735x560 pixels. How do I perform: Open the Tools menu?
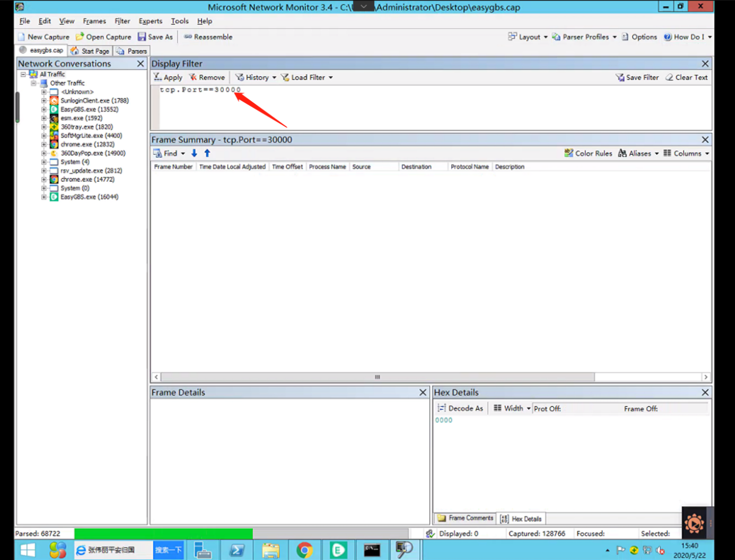(x=179, y=21)
